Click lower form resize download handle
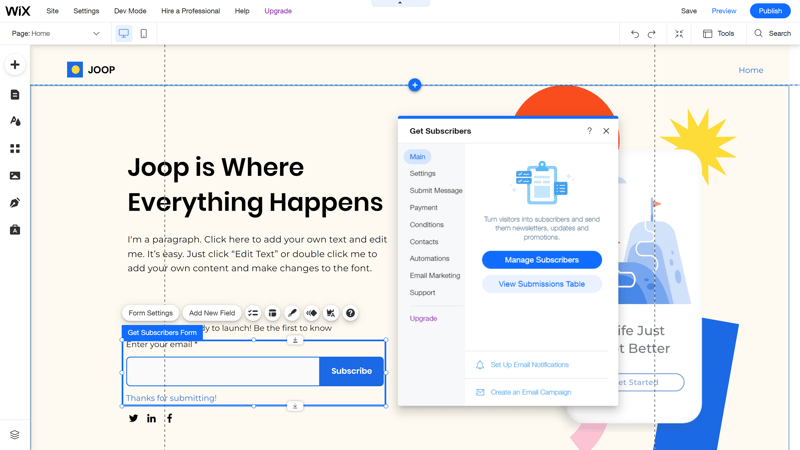Viewport: 800px width, 450px height. pyautogui.click(x=295, y=407)
